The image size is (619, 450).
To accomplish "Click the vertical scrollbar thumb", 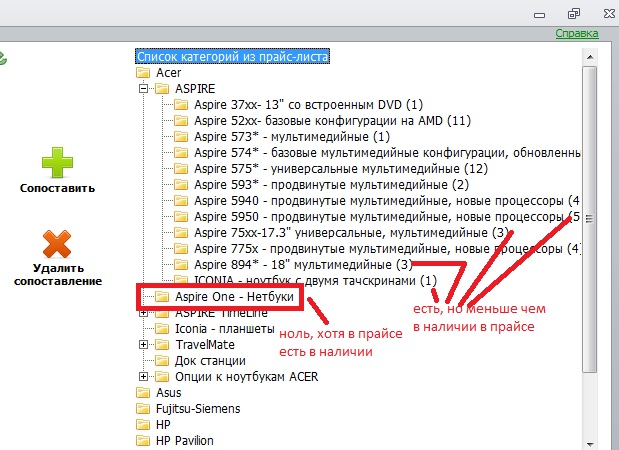I will [590, 219].
